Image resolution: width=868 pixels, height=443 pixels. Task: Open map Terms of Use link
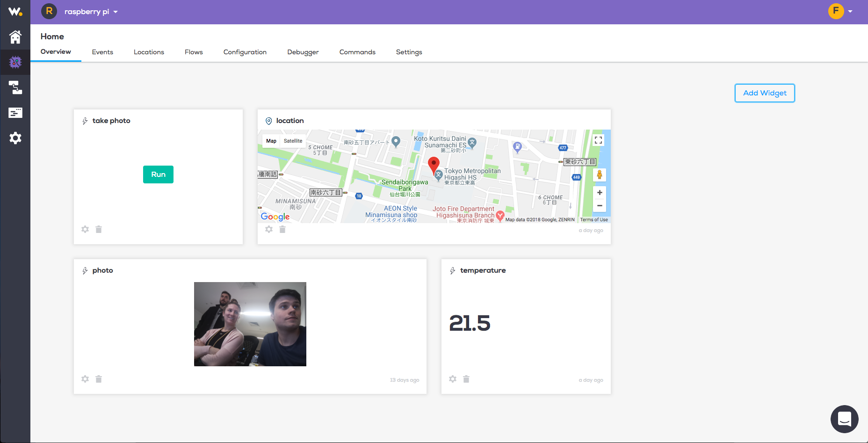594,220
